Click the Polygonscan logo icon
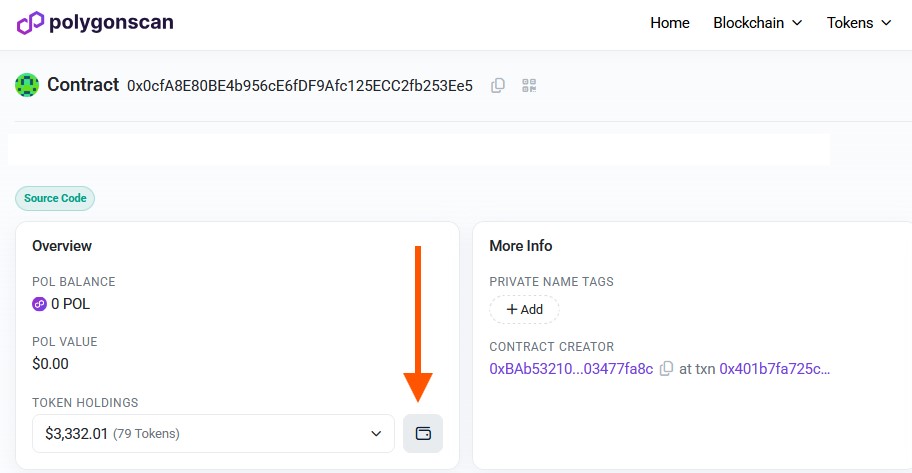The height and width of the screenshot is (473, 912). [30, 22]
